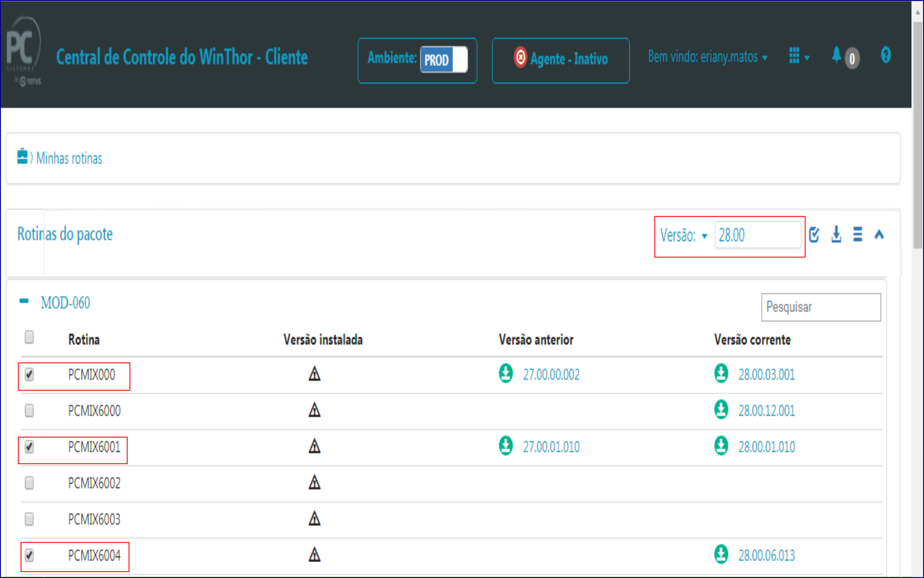Click the select-all check icon in package toolbar
Viewport: 924px width, 578px height.
814,235
